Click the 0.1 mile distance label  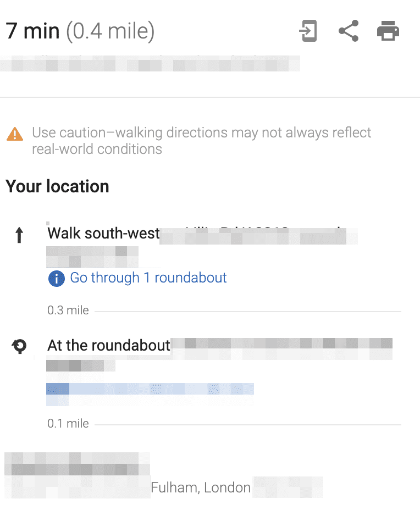pyautogui.click(x=68, y=424)
